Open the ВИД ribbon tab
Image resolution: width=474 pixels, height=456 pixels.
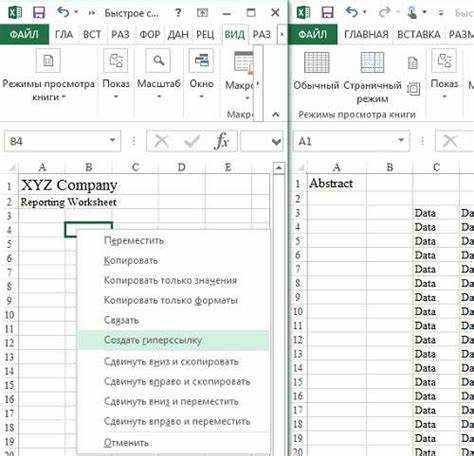click(x=235, y=34)
